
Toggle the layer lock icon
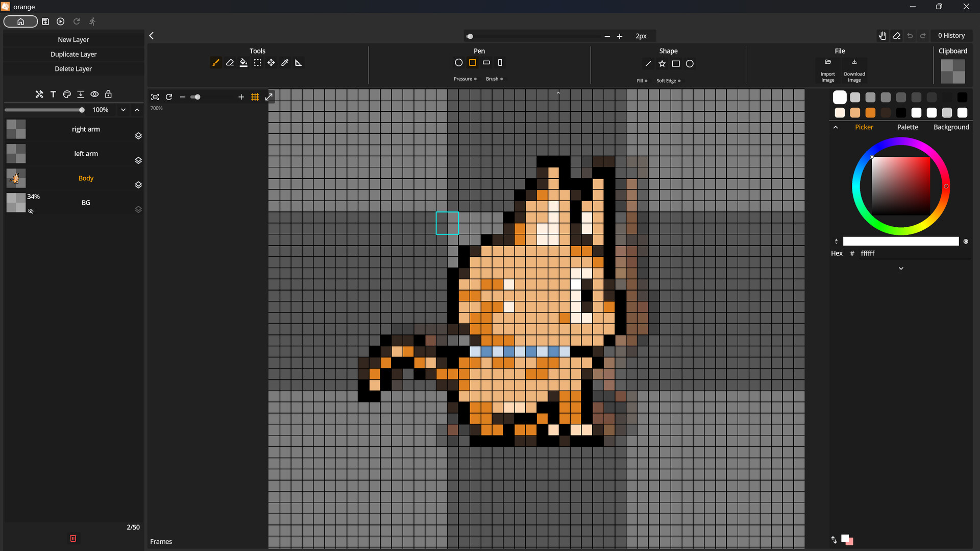[108, 94]
